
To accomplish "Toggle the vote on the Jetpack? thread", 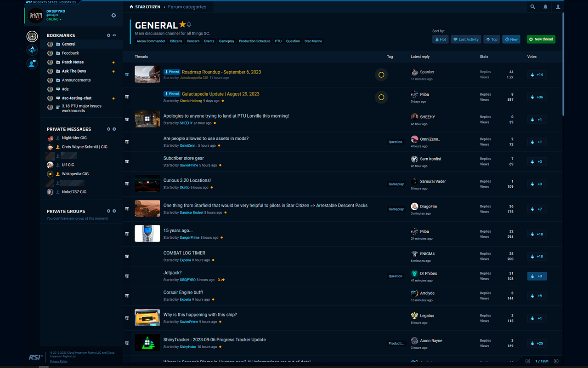I will [x=537, y=276].
